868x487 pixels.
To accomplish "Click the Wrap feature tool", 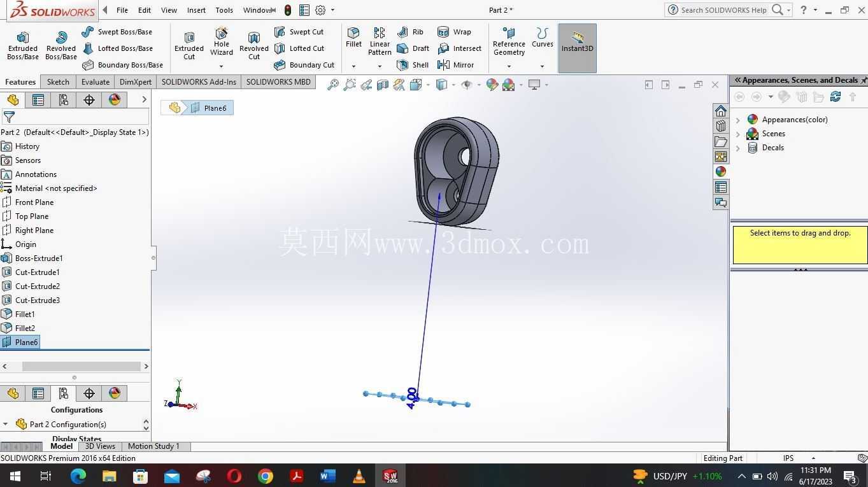I will (454, 32).
